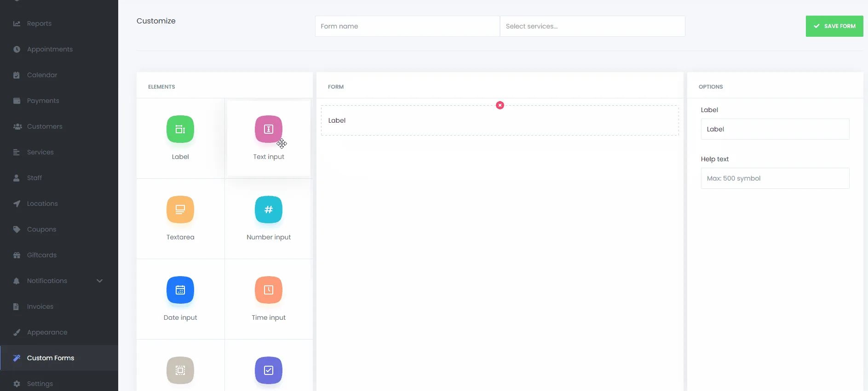
Task: Click the FORM panel heading
Action: tap(336, 87)
